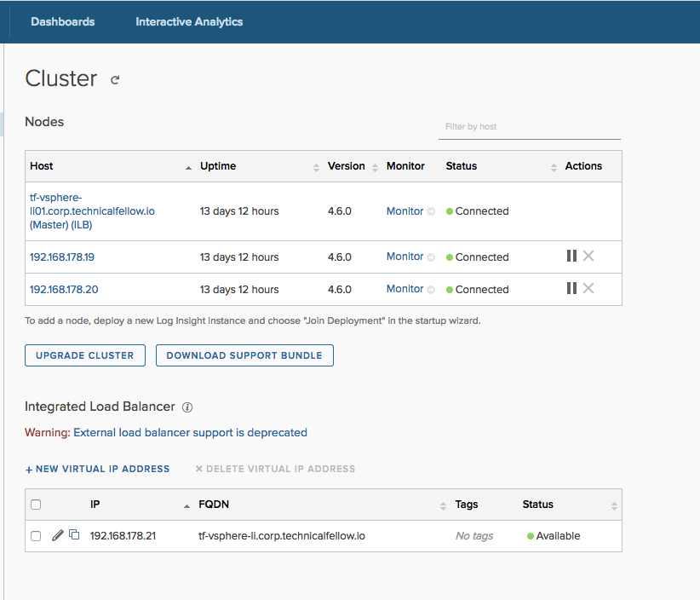Image resolution: width=700 pixels, height=600 pixels.
Task: Sort nodes by the Host column arrow
Action: tap(188, 168)
